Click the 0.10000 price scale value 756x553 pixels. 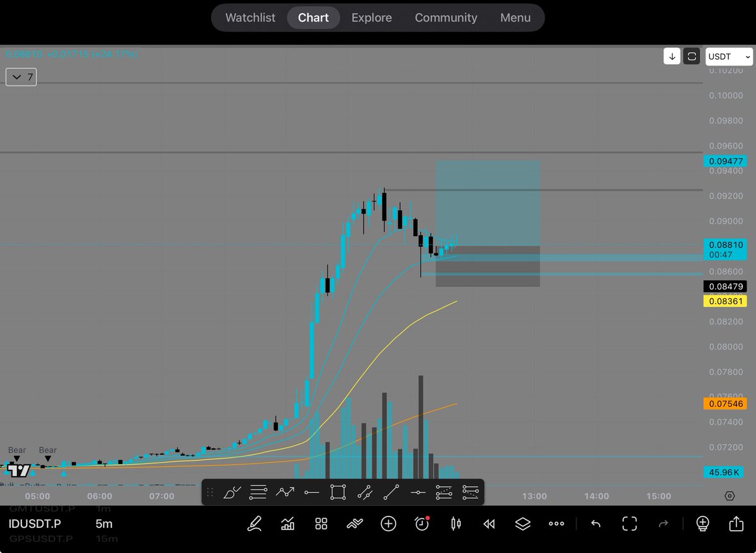point(725,95)
